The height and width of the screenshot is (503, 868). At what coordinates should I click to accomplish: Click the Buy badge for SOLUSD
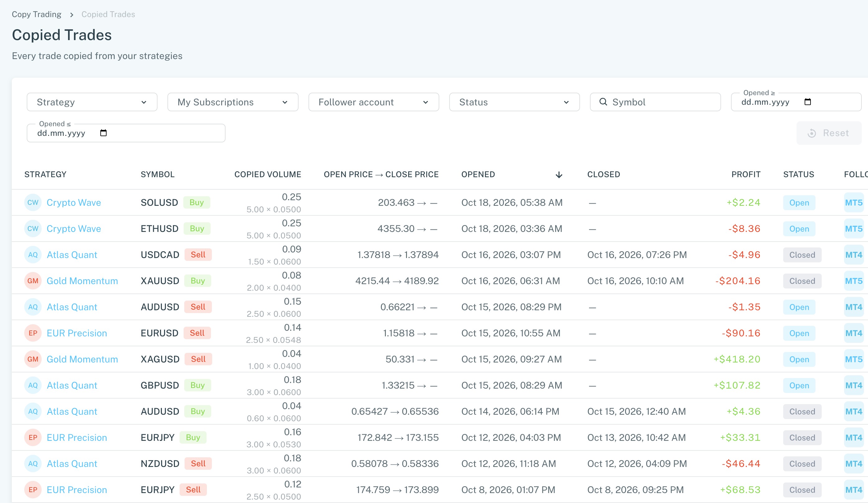click(x=197, y=202)
